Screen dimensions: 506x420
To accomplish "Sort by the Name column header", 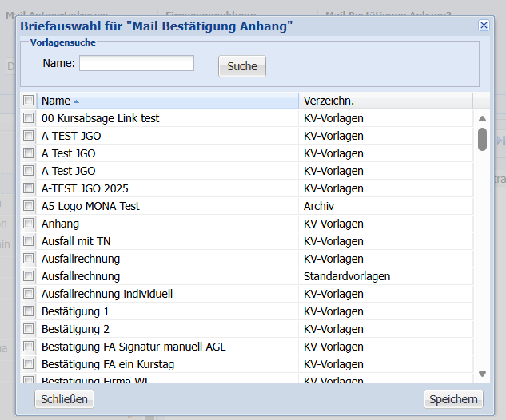I will click(56, 101).
